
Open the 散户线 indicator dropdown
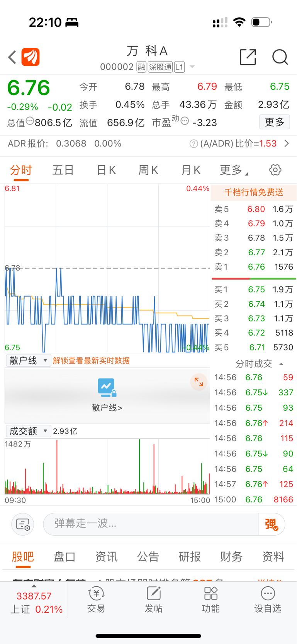[x=29, y=360]
